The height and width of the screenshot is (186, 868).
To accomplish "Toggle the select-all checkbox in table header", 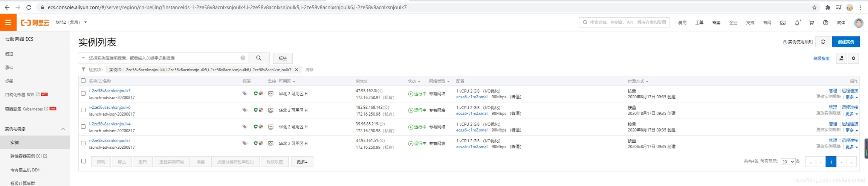I will (x=83, y=81).
